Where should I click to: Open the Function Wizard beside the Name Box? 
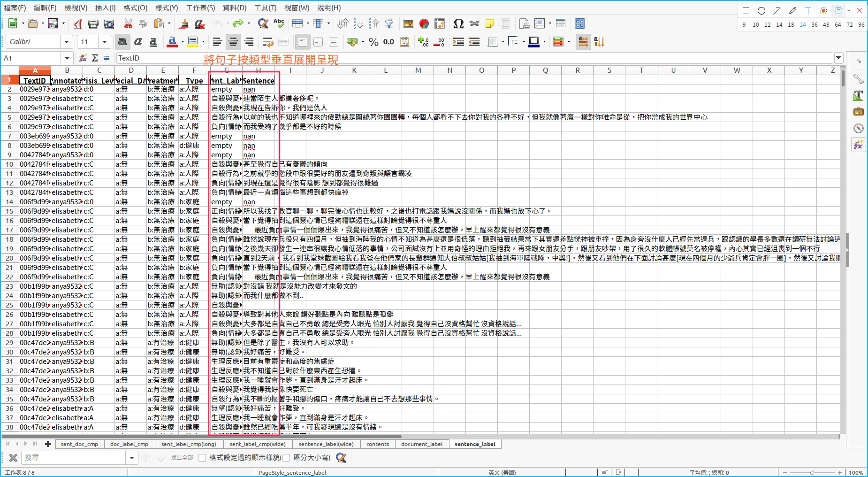[83, 58]
